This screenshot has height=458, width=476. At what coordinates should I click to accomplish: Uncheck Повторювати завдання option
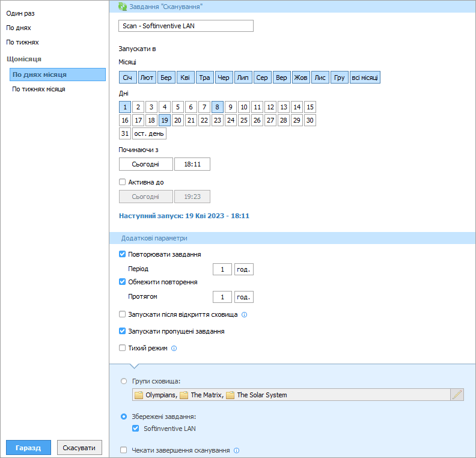coord(123,254)
